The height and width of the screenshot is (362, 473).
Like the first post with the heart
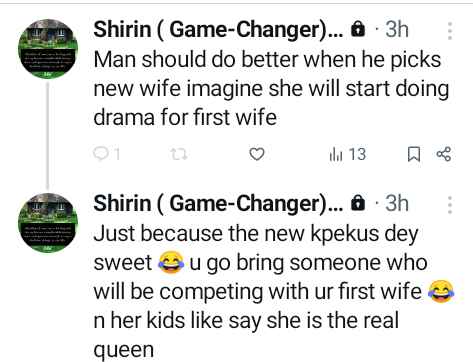[257, 154]
